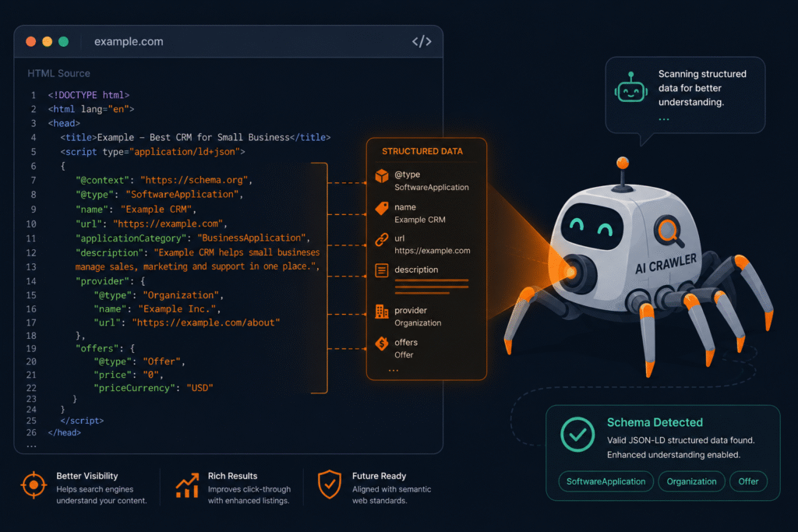
Task: Click the "name": "Example Inc." code line
Action: pyautogui.click(x=157, y=308)
